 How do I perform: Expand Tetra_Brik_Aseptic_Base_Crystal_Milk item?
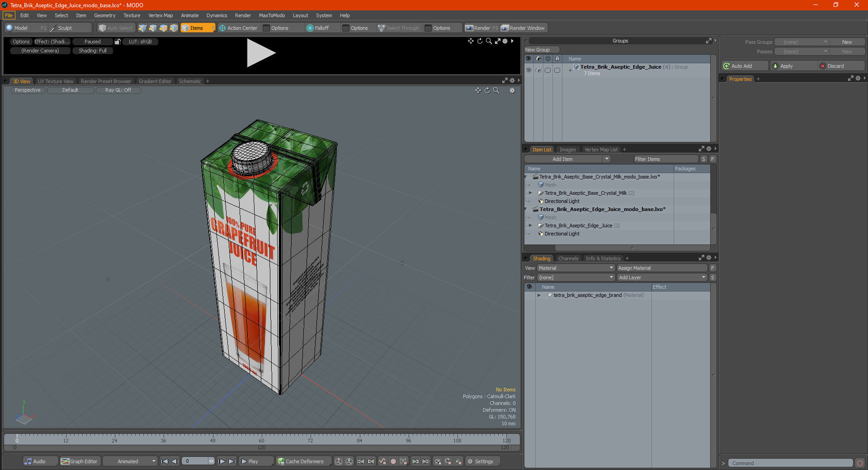531,193
